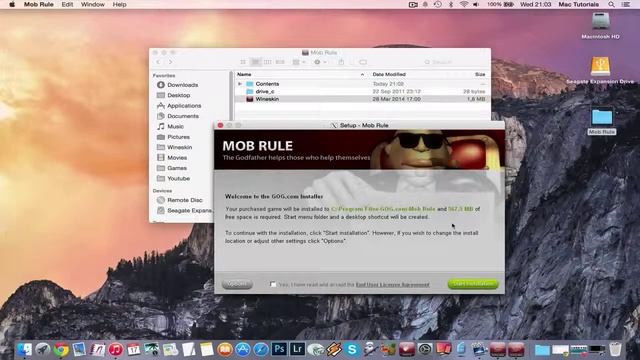Select Macintosh HD desktop icon
Viewport: 640px width, 360px height.
pyautogui.click(x=600, y=25)
